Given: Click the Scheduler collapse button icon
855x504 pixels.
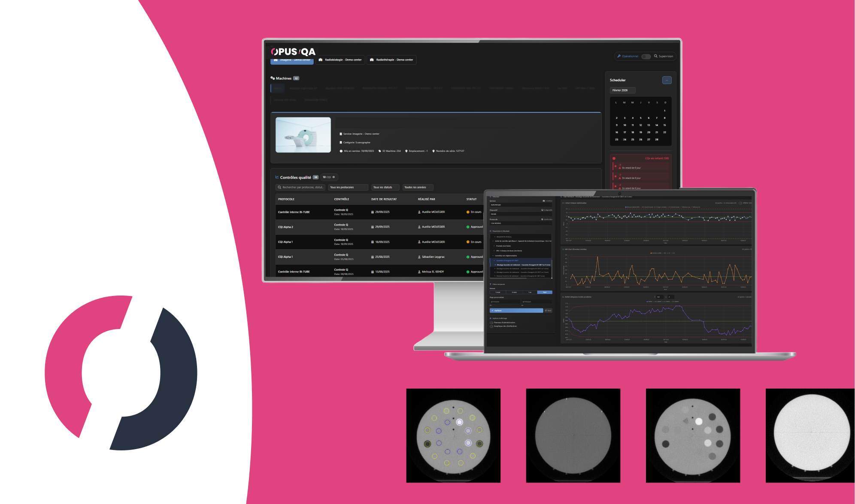Looking at the screenshot, I should click(x=667, y=80).
